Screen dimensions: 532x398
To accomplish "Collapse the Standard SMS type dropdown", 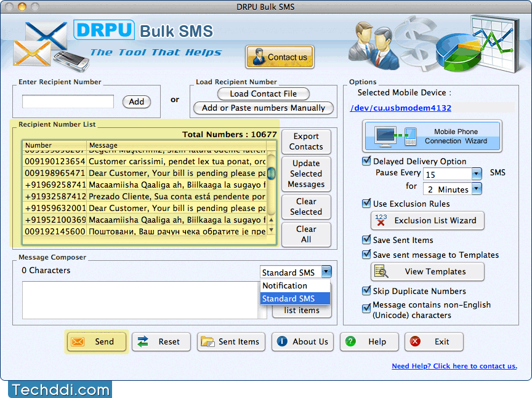I will pos(326,271).
